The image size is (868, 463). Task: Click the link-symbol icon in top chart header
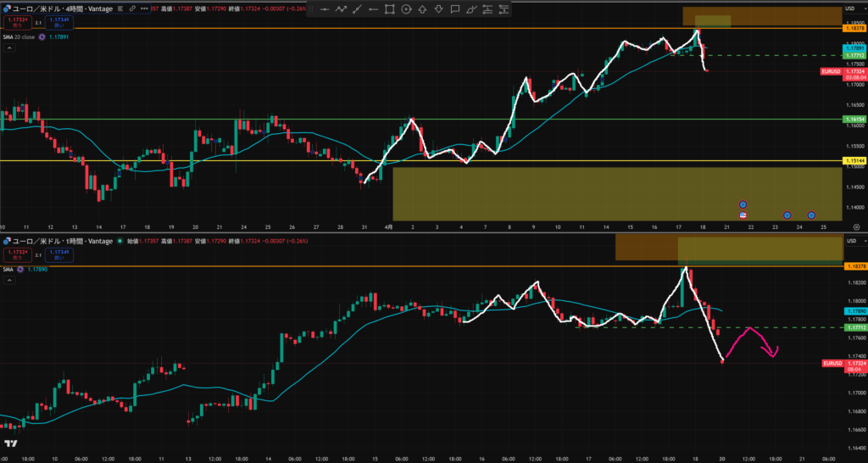pyautogui.click(x=132, y=8)
